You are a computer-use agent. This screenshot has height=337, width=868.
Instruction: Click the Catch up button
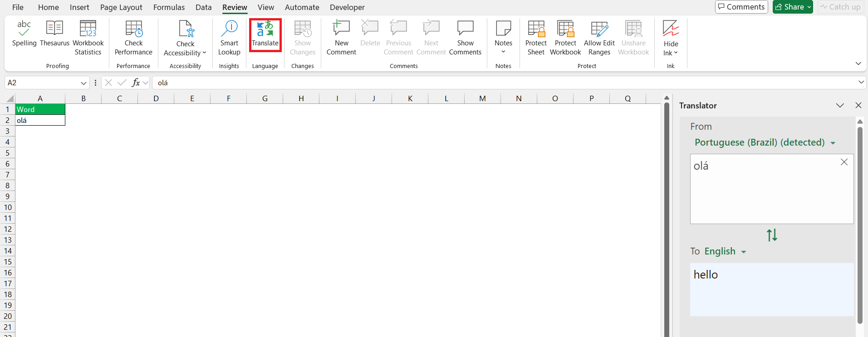point(840,7)
